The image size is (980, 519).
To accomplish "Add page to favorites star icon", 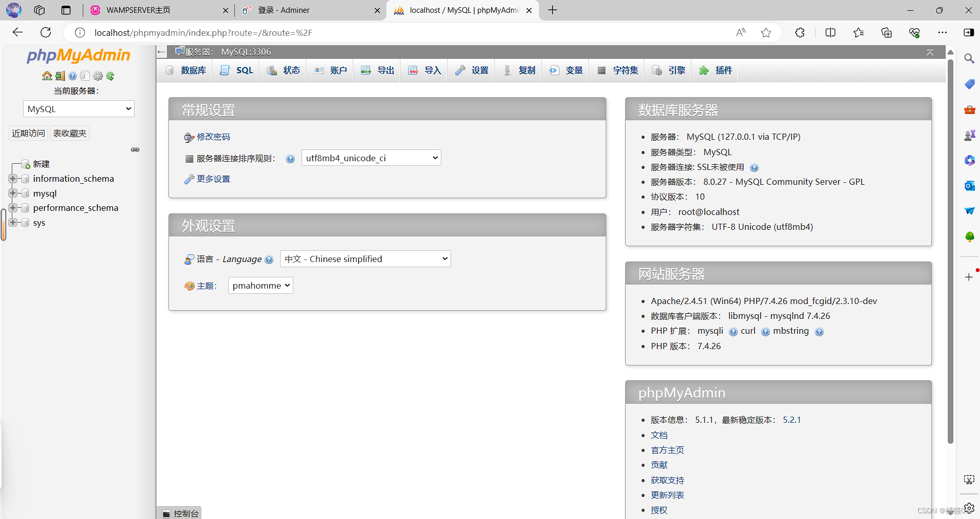I will [x=766, y=33].
